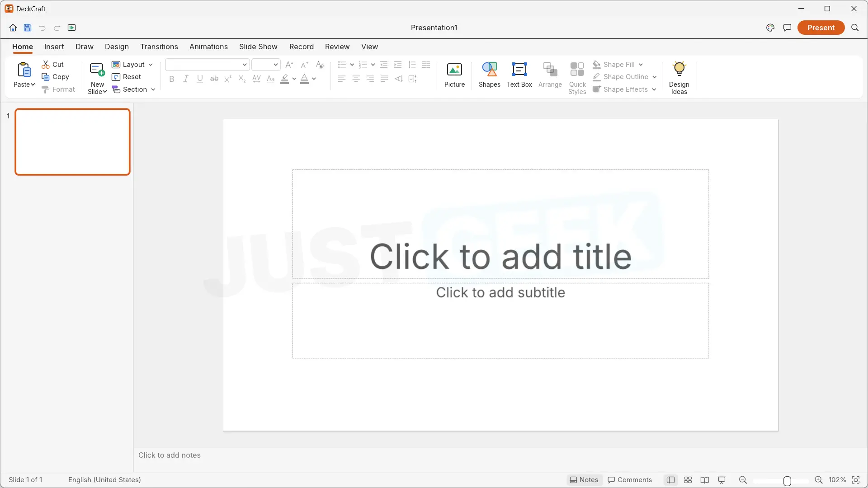This screenshot has width=868, height=488.
Task: Switch to Reading view in status bar
Action: (704, 480)
